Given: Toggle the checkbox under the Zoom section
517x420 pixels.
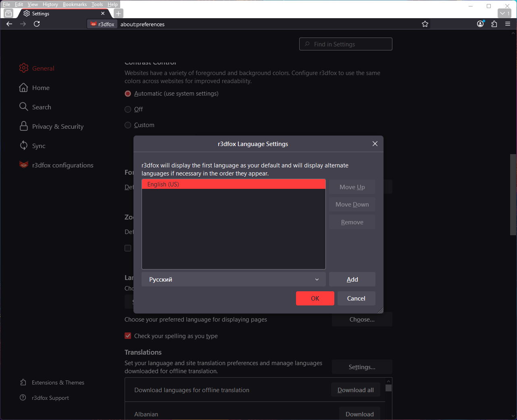Looking at the screenshot, I should point(128,248).
